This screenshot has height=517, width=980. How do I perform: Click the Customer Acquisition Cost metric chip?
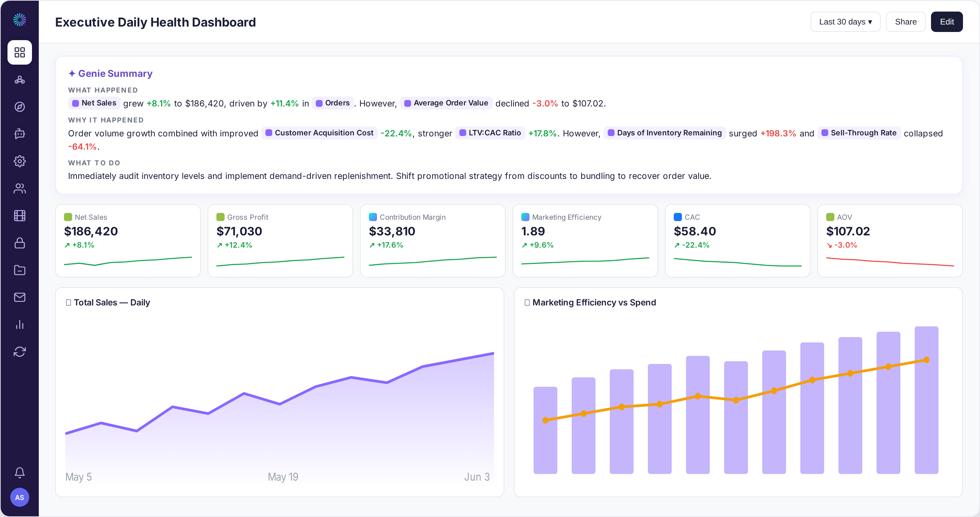(x=319, y=133)
